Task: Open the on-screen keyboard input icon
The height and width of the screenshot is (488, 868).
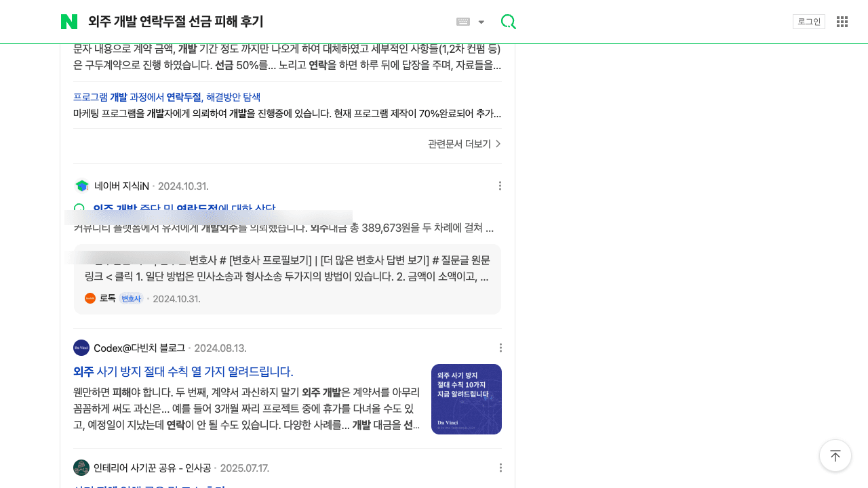Action: 462,21
